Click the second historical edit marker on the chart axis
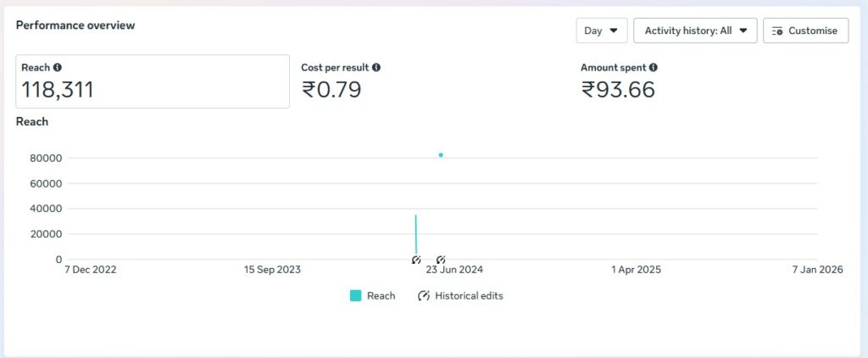This screenshot has width=868, height=358. coord(441,260)
